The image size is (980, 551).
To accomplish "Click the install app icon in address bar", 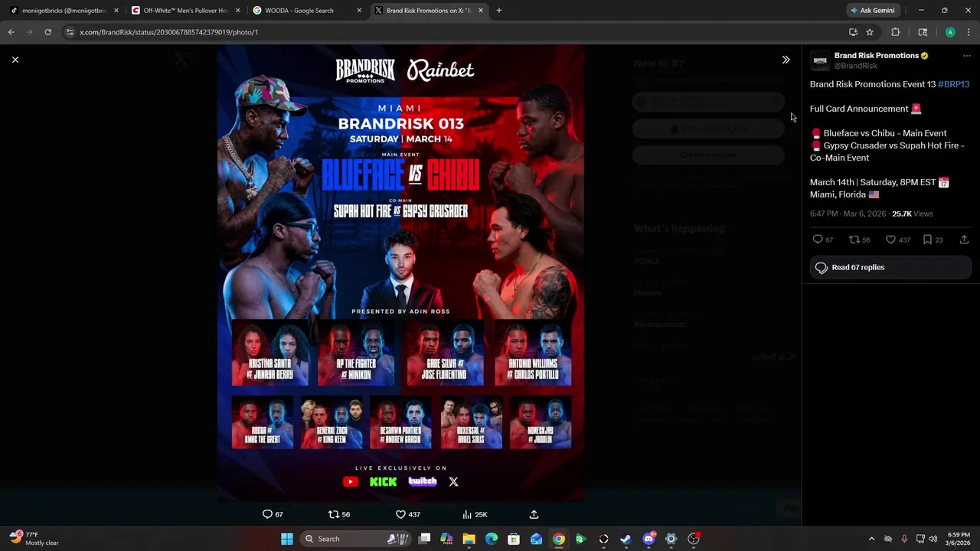I will pyautogui.click(x=853, y=32).
